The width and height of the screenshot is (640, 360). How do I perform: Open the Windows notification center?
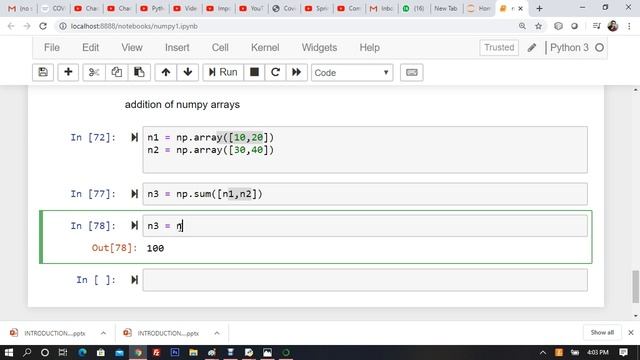coord(623,352)
